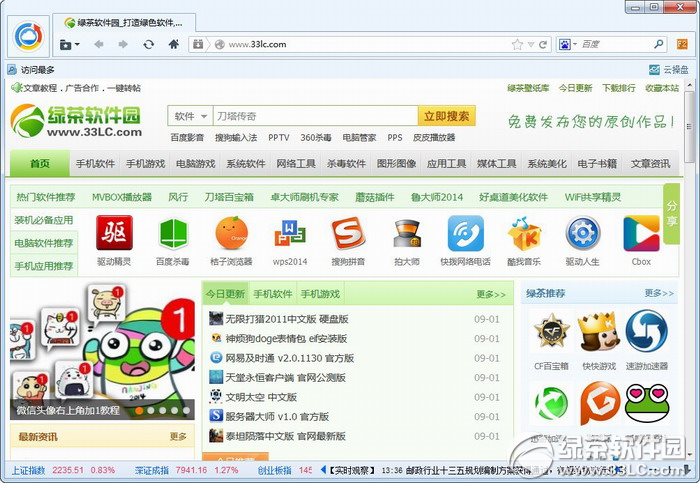The width and height of the screenshot is (700, 490).
Task: Select the browser tab 绿茶软件园
Action: point(124,22)
